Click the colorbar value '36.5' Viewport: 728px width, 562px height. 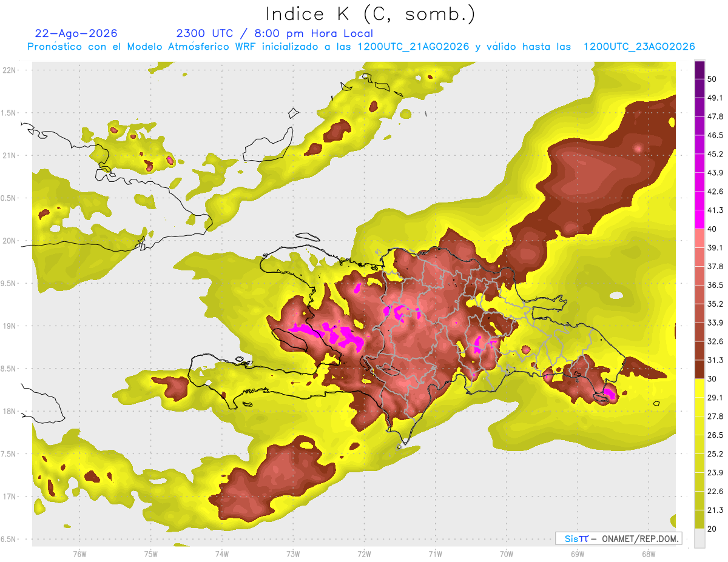coord(715,285)
